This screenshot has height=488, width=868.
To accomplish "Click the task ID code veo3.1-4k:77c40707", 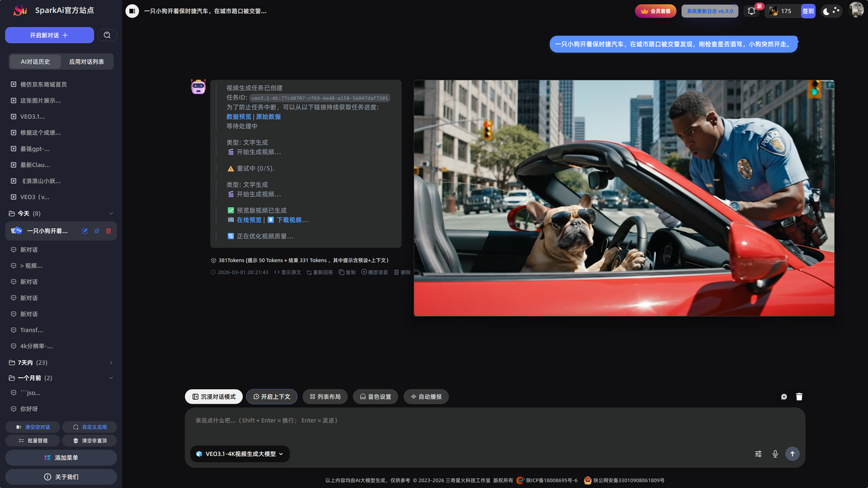I will [320, 98].
